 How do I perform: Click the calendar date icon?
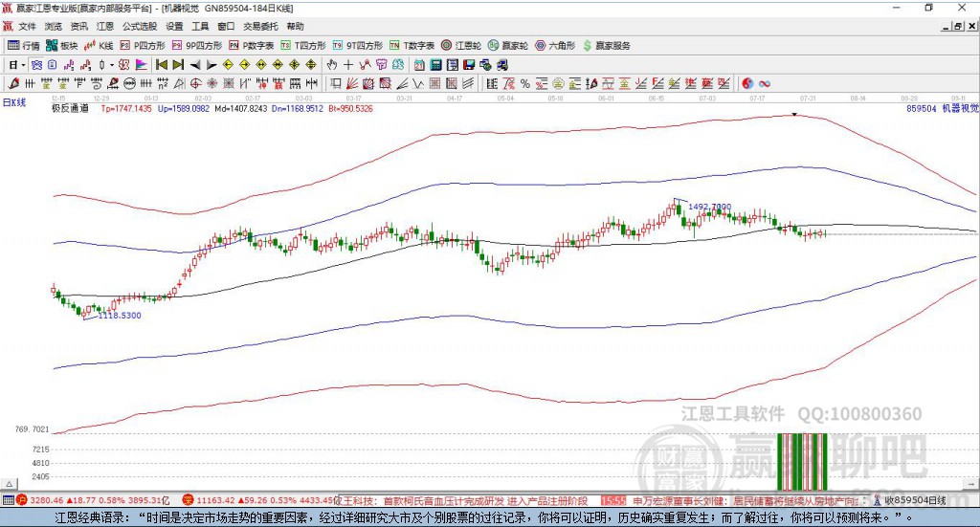pyautogui.click(x=419, y=65)
